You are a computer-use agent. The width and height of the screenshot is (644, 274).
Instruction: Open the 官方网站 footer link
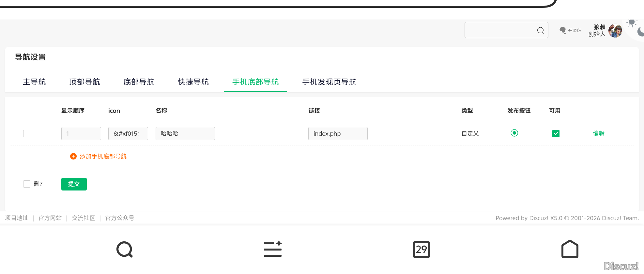coord(50,218)
